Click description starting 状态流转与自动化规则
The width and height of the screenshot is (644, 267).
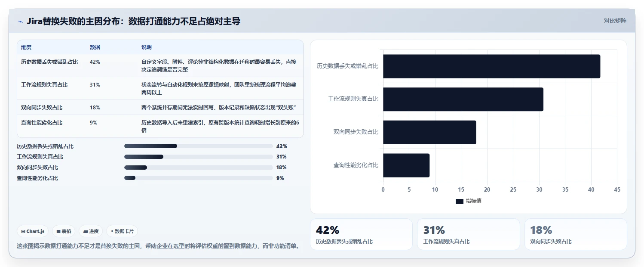point(219,89)
